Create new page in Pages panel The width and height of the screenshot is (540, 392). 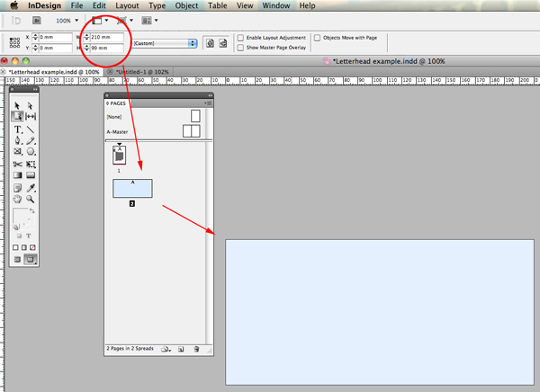181,349
